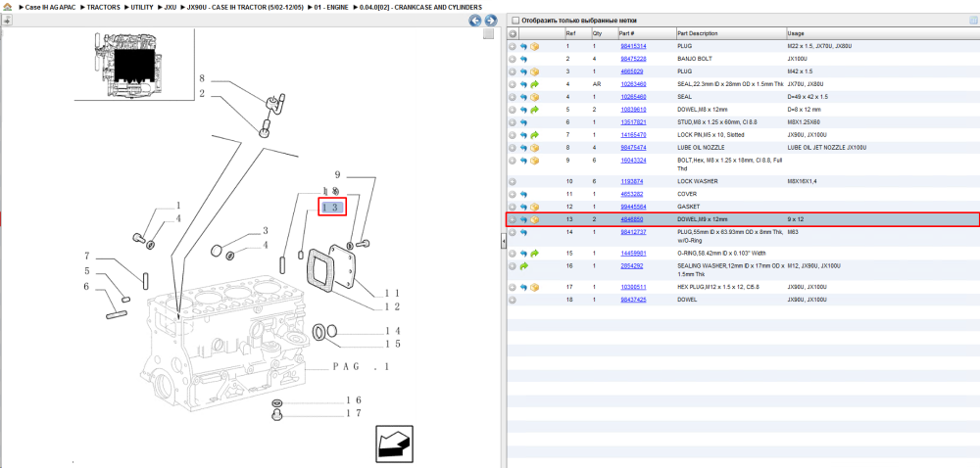980x468 pixels.
Task: Click the box icon on PLUG M22 x 1.5 row
Action: pyautogui.click(x=535, y=46)
